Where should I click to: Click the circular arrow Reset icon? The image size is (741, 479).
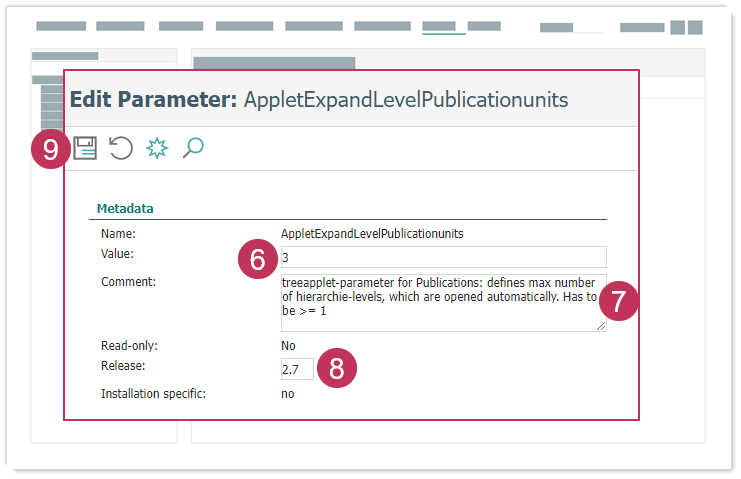pyautogui.click(x=121, y=149)
